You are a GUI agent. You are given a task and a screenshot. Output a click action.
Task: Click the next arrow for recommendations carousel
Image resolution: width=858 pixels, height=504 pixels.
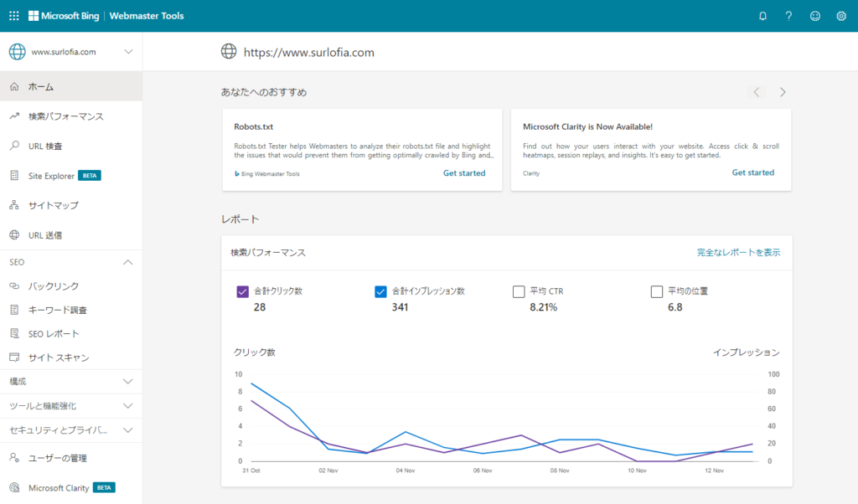pyautogui.click(x=782, y=92)
